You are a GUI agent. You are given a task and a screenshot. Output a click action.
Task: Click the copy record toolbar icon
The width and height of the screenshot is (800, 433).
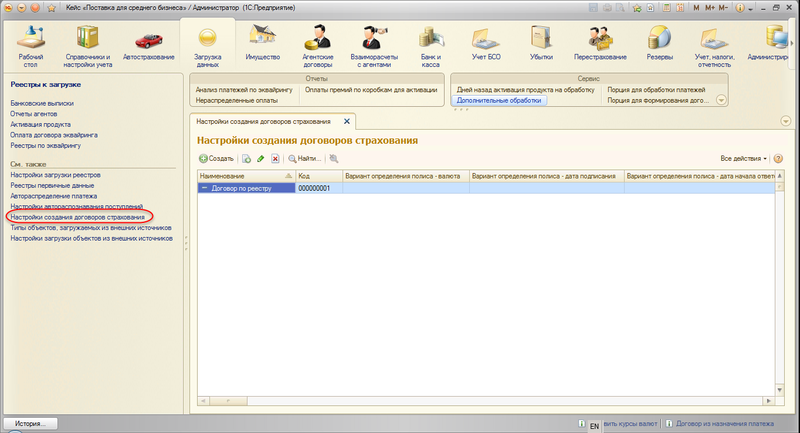[x=246, y=158]
